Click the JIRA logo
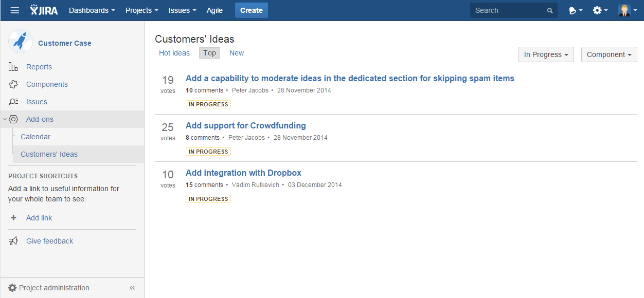The width and height of the screenshot is (644, 298). pyautogui.click(x=44, y=10)
